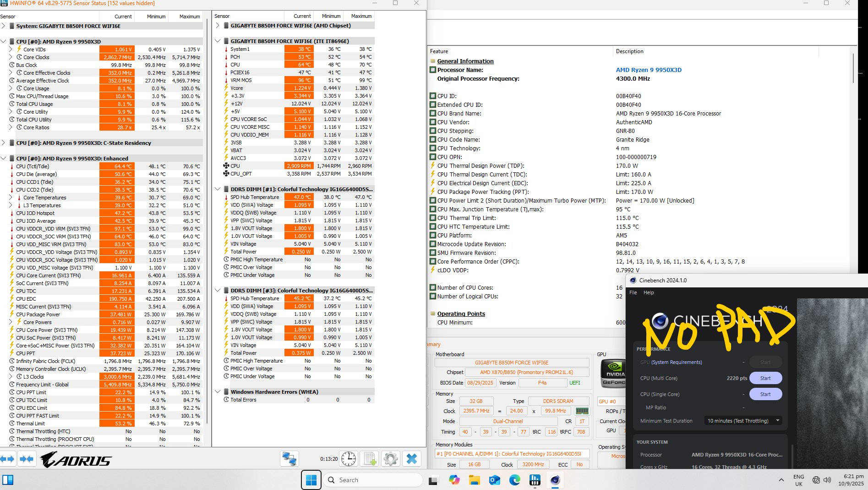Open Microsoft Edge from the taskbar

pos(514,480)
